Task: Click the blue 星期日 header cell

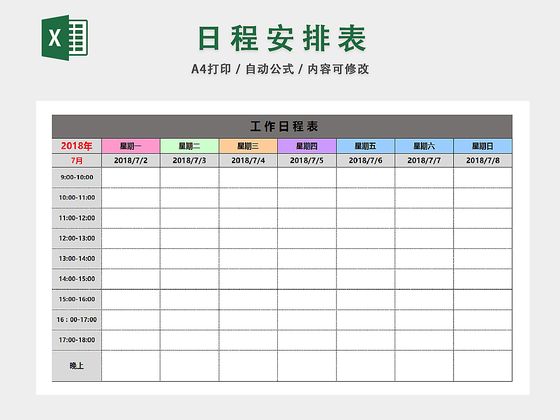Action: pos(483,146)
